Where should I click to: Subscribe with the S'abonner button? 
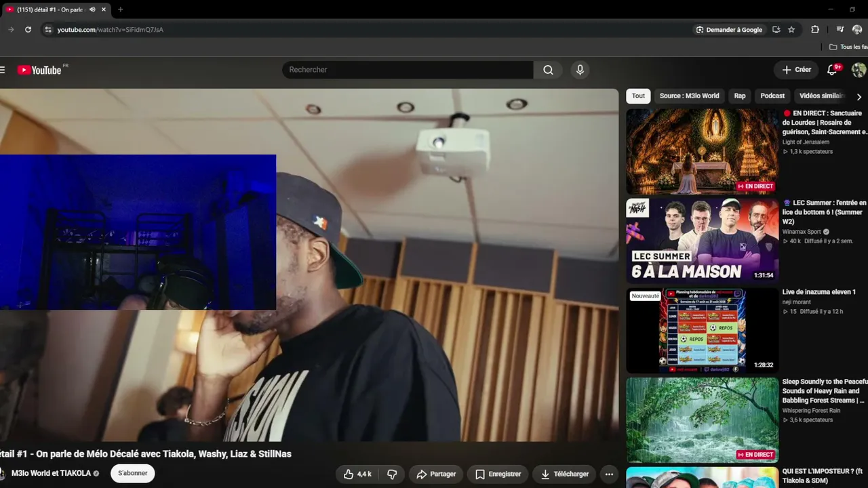click(x=133, y=473)
